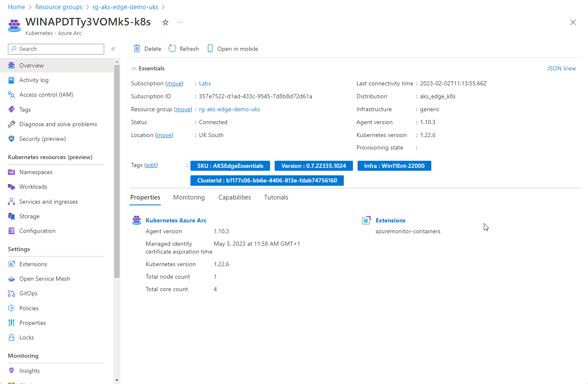The height and width of the screenshot is (384, 588).
Task: Click Infra : Win11Ent-22000 tag
Action: [394, 166]
